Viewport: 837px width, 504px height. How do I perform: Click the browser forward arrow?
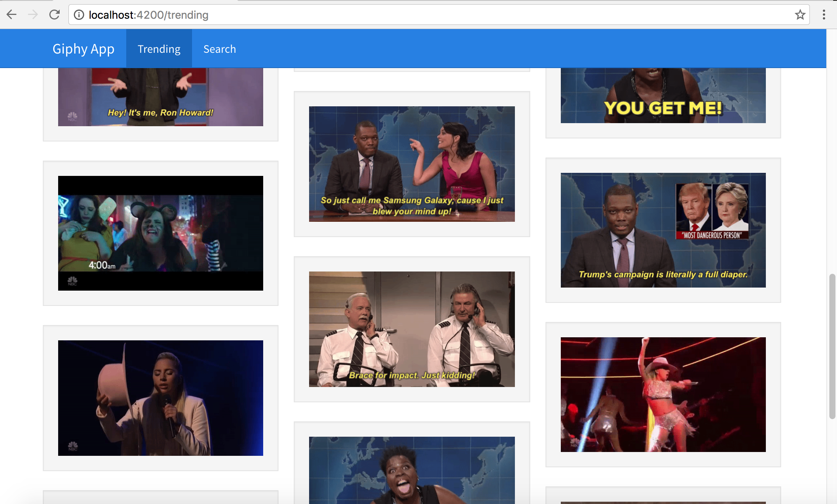coord(33,15)
